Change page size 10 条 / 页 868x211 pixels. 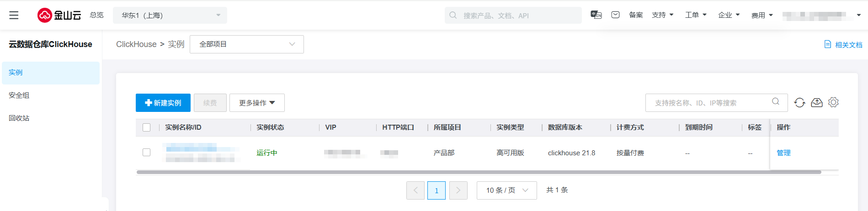[507, 190]
